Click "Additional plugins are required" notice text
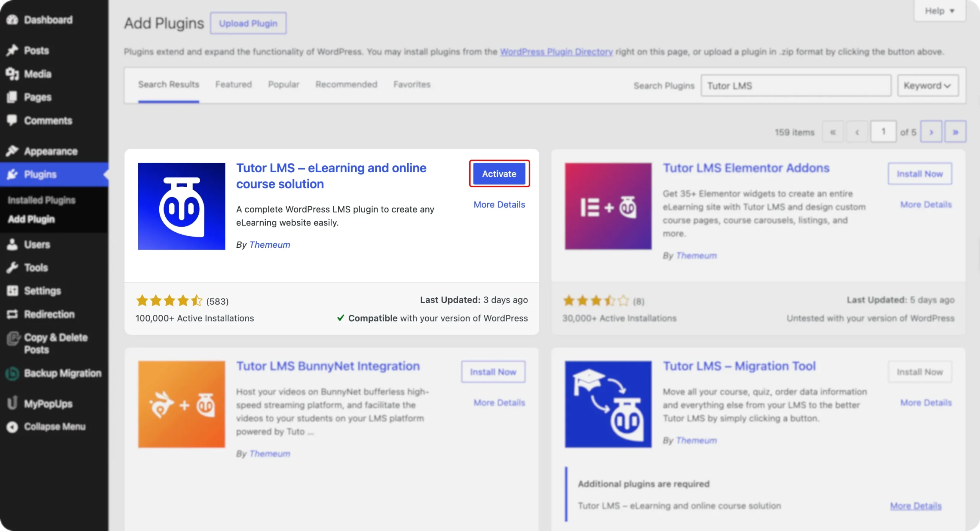 (x=644, y=484)
